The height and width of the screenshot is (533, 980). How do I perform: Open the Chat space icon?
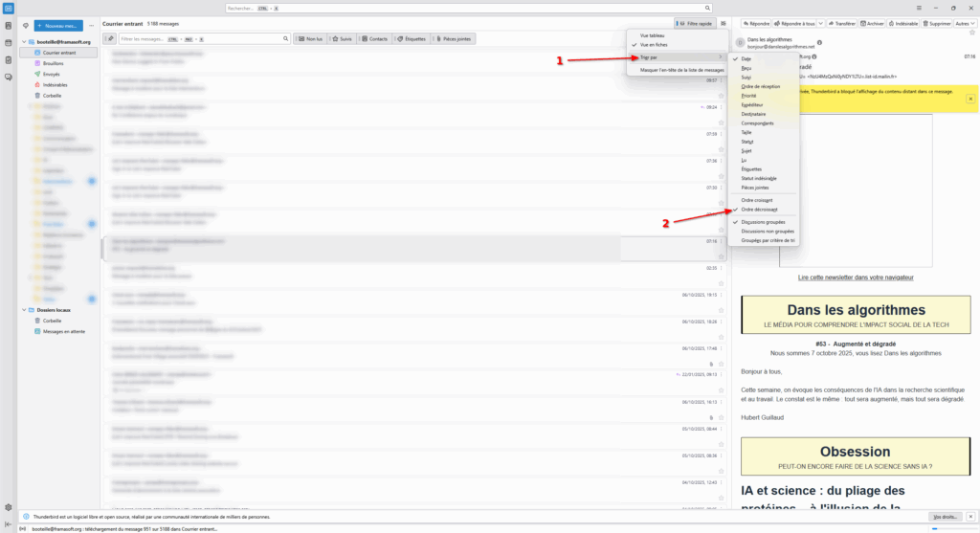point(8,77)
